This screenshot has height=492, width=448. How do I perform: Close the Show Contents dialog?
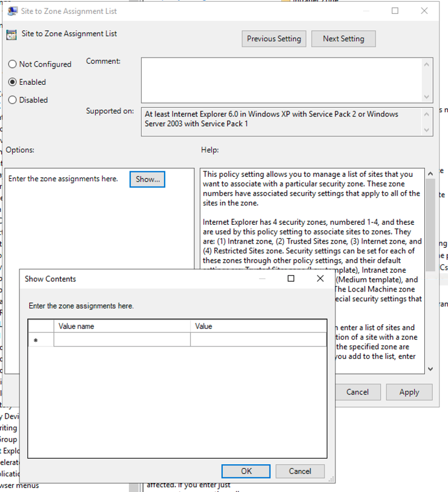point(320,279)
